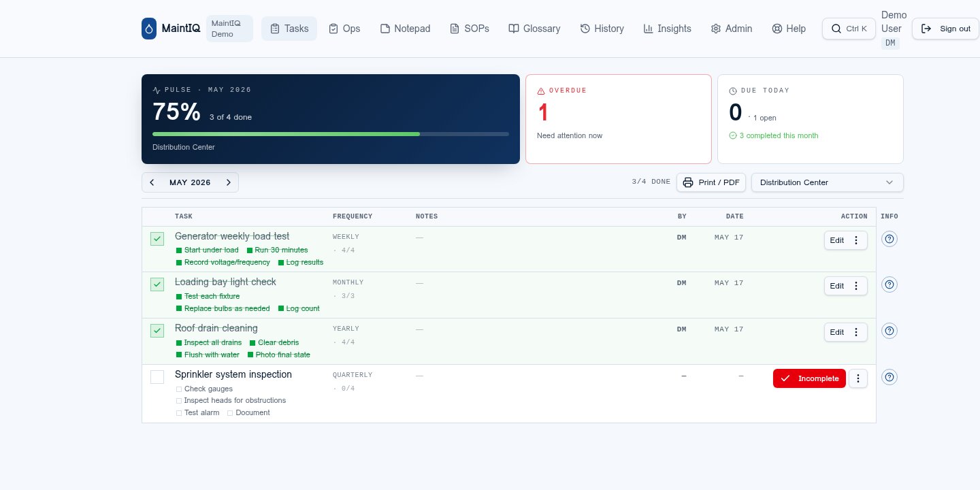The height and width of the screenshot is (490, 980).
Task: Check Sprinkler system inspection task
Action: (x=157, y=377)
